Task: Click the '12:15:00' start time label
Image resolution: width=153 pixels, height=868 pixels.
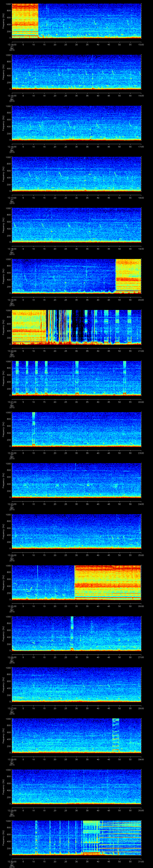Action: [x=12, y=96]
